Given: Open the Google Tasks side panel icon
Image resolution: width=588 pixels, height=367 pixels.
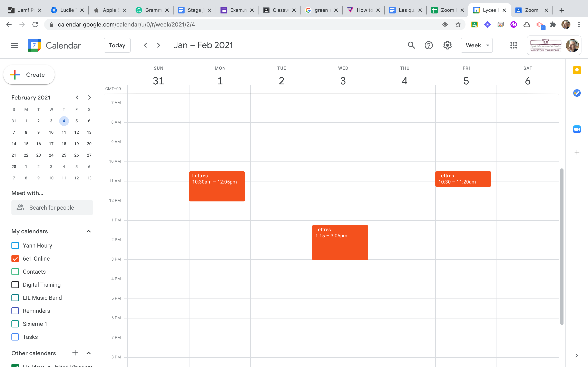Looking at the screenshot, I should pos(577,93).
